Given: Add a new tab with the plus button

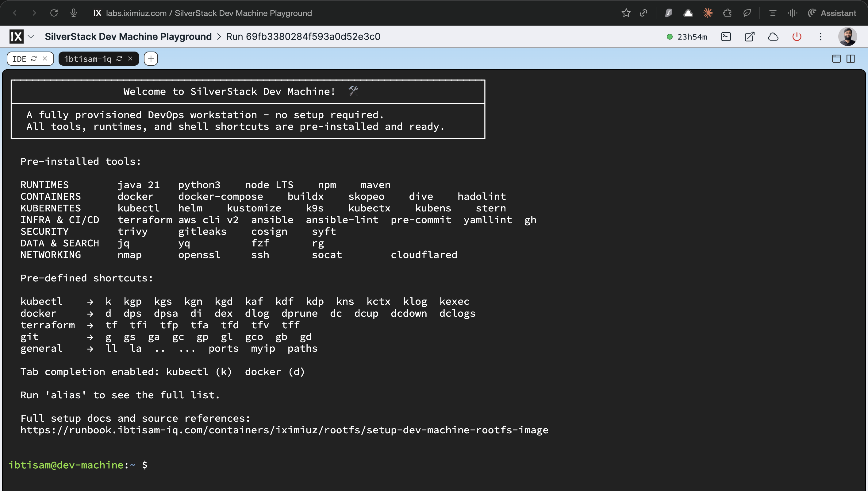Looking at the screenshot, I should point(151,59).
